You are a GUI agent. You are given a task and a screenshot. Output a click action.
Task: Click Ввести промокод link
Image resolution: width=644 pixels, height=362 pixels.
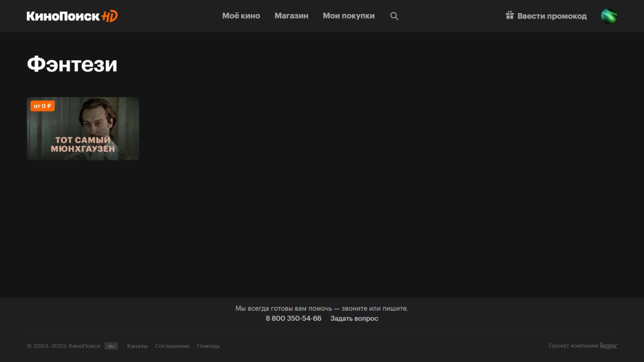[x=552, y=16]
